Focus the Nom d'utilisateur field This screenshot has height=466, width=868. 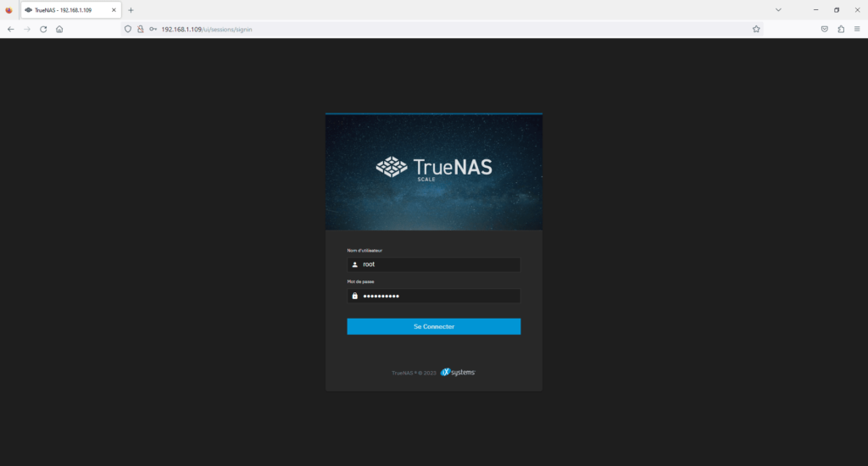433,264
